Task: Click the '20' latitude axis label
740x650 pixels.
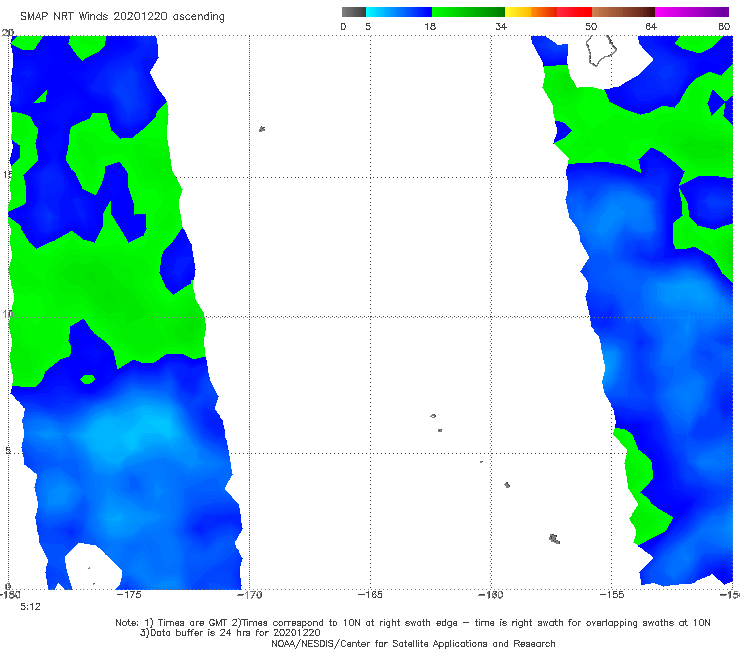Action: pos(8,33)
